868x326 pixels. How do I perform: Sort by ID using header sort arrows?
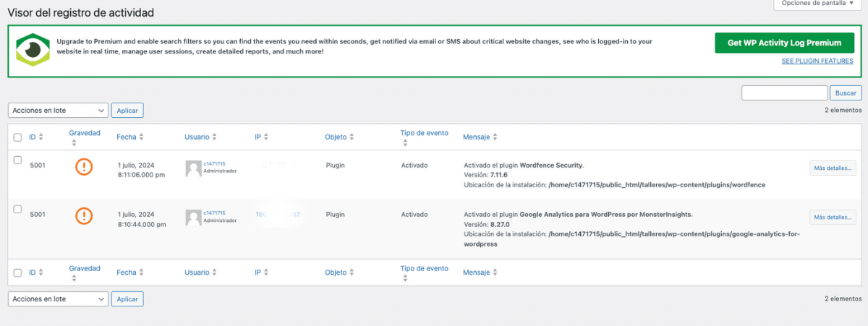(x=41, y=137)
